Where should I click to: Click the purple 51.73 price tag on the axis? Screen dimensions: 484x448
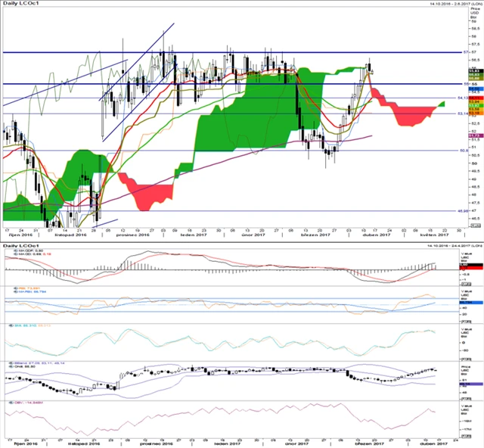pos(474,135)
